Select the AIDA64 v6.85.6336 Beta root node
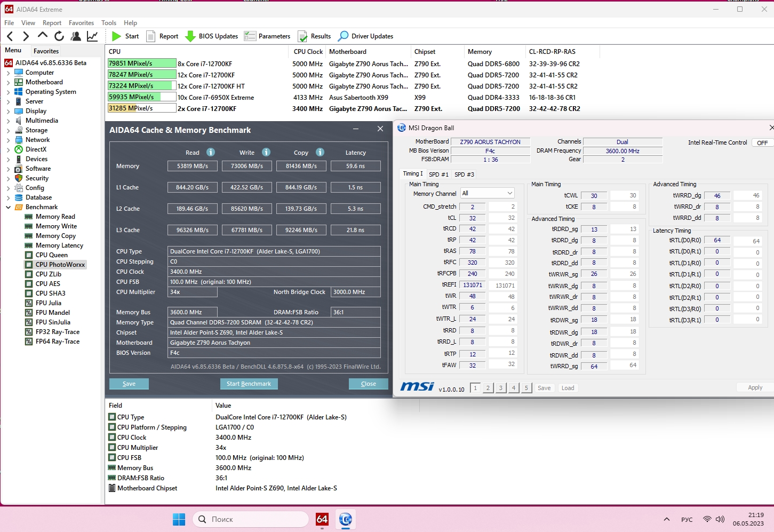The width and height of the screenshot is (774, 532). (x=51, y=63)
